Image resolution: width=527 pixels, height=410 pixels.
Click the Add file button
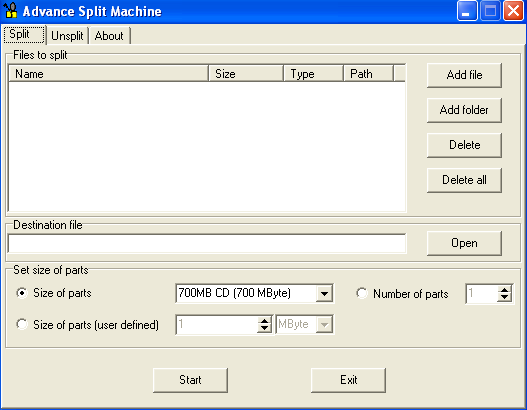point(464,75)
